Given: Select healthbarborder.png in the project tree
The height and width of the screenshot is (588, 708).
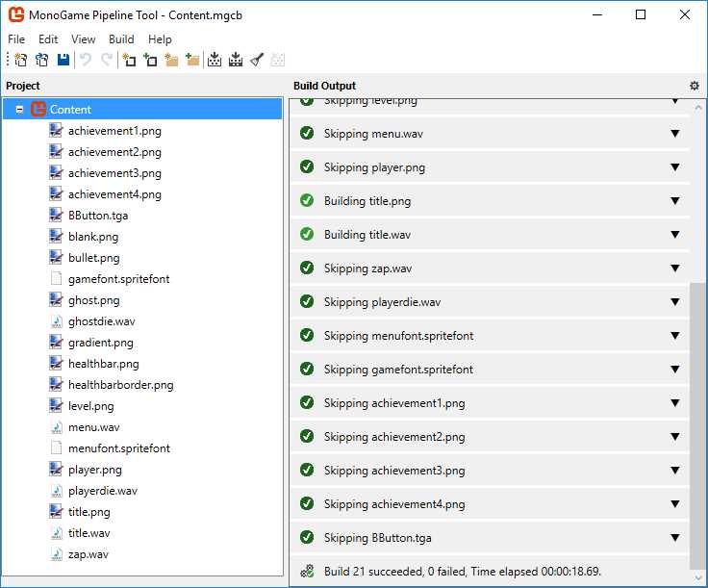Looking at the screenshot, I should (120, 385).
